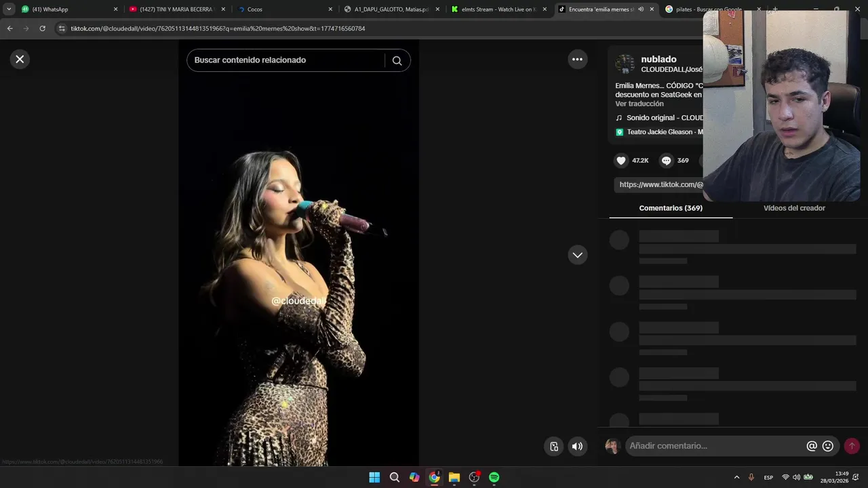Close the 'Cocos' tab
The height and width of the screenshot is (488, 868).
(x=330, y=9)
